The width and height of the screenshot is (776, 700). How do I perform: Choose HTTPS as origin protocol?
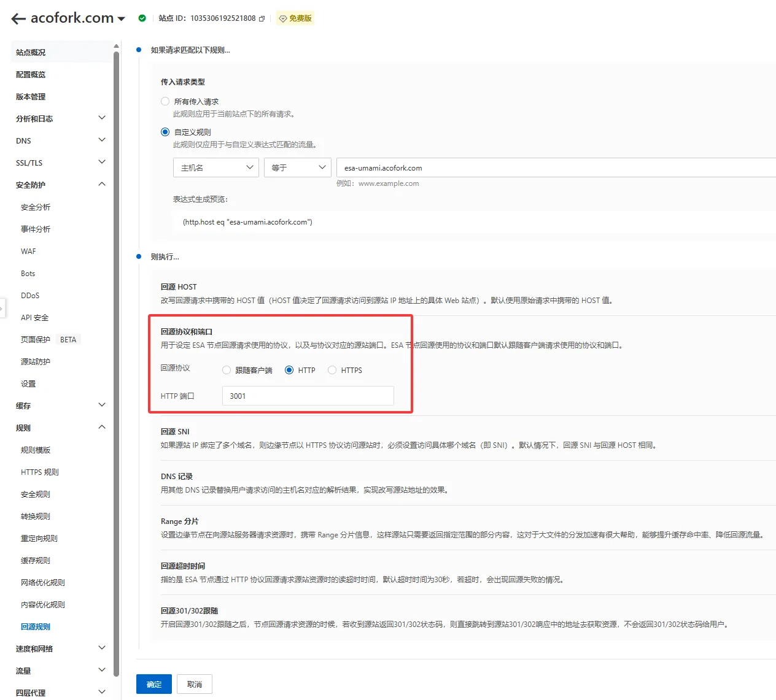[332, 370]
